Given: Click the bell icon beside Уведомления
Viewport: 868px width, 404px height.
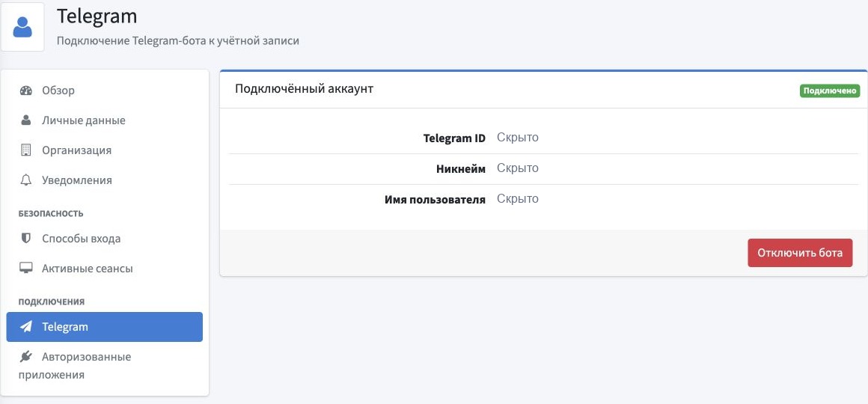Looking at the screenshot, I should click(x=25, y=180).
